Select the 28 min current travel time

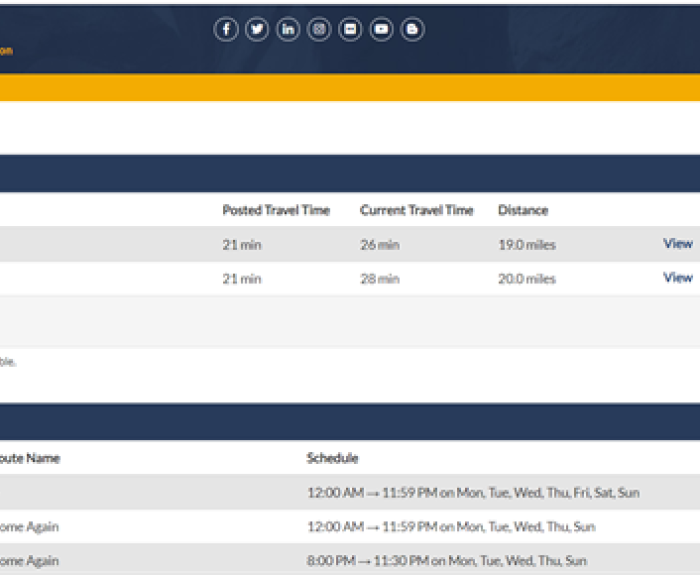pyautogui.click(x=379, y=279)
